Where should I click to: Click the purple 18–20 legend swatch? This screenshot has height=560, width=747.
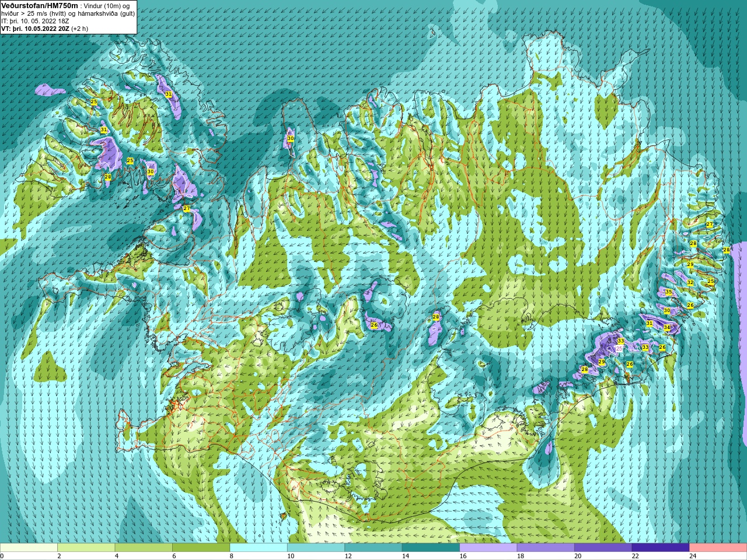click(x=546, y=548)
